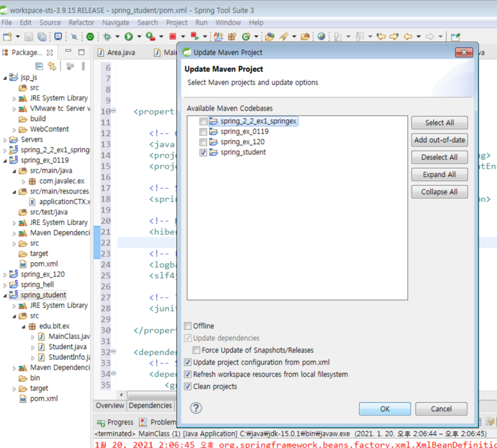The image size is (497, 448).
Task: Expand the WebContent folder node
Action: click(14, 130)
